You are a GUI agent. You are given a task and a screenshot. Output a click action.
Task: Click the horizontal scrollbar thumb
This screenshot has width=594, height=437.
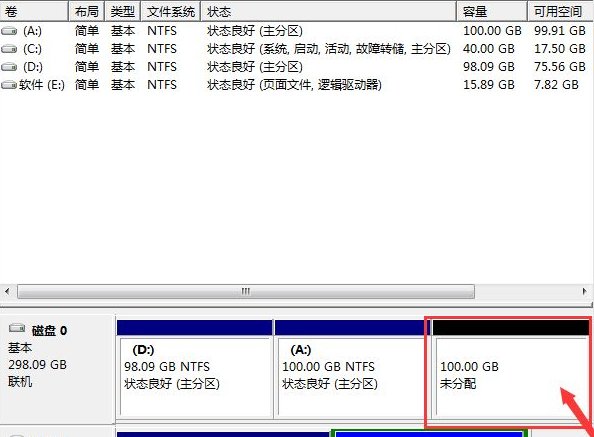(246, 292)
